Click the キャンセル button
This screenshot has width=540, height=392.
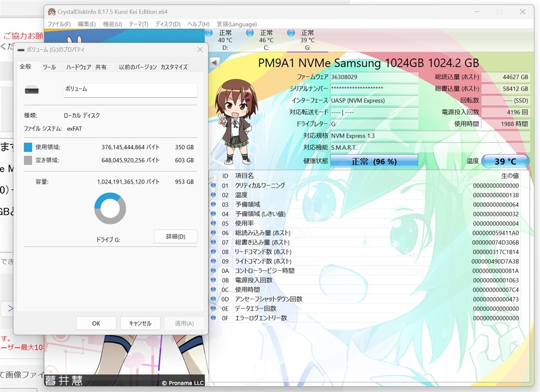tap(140, 324)
